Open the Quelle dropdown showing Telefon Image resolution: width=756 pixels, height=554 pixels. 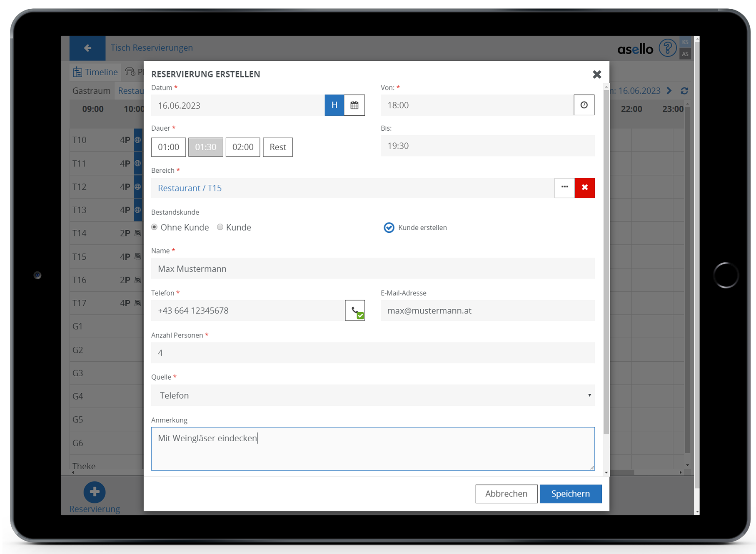[372, 395]
